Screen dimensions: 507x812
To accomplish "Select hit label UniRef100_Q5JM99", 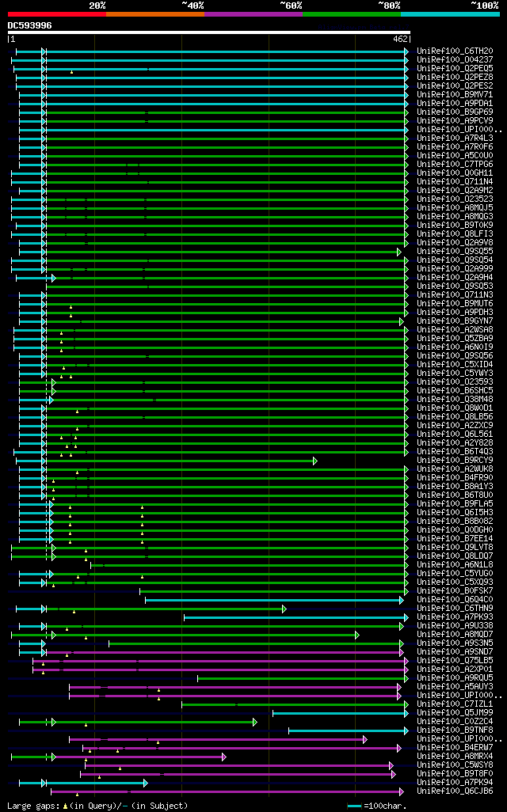I will point(456,712).
